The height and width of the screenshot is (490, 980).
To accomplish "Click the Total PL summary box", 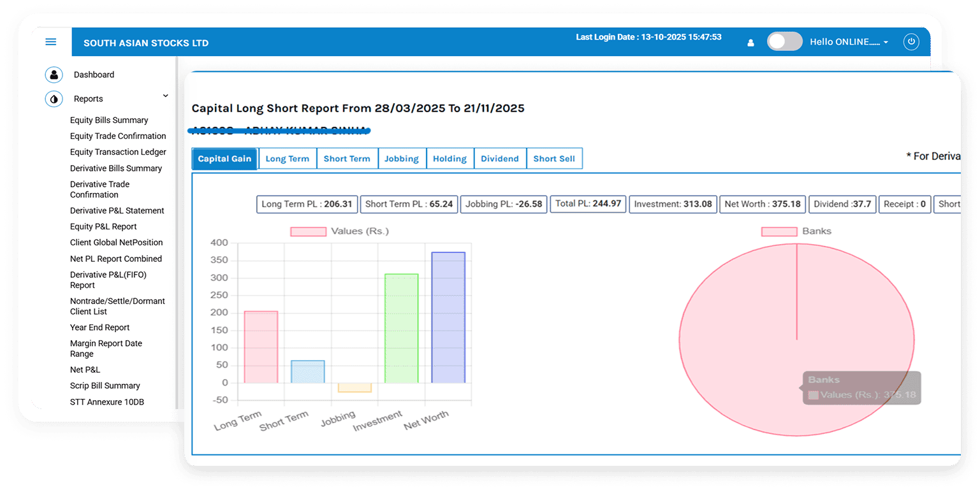I will point(588,204).
